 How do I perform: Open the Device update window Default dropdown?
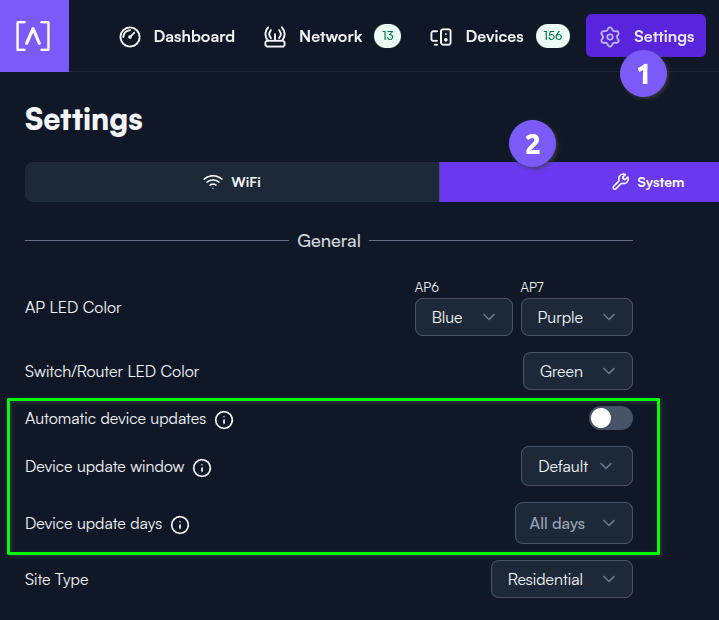[x=577, y=466]
